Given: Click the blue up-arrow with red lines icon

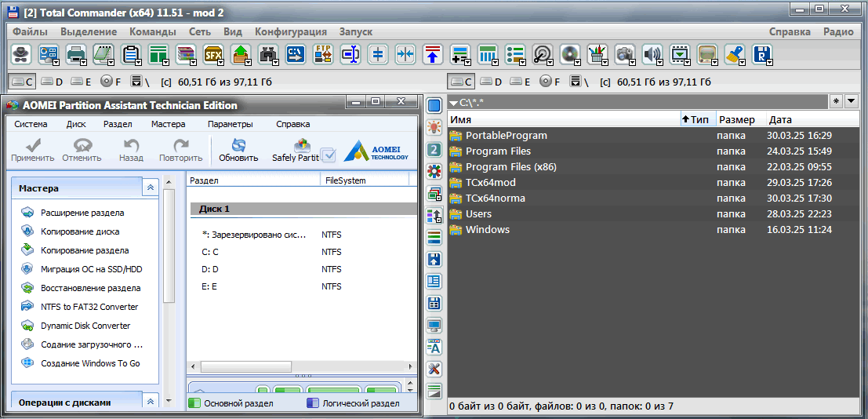Looking at the screenshot, I should coord(433,54).
